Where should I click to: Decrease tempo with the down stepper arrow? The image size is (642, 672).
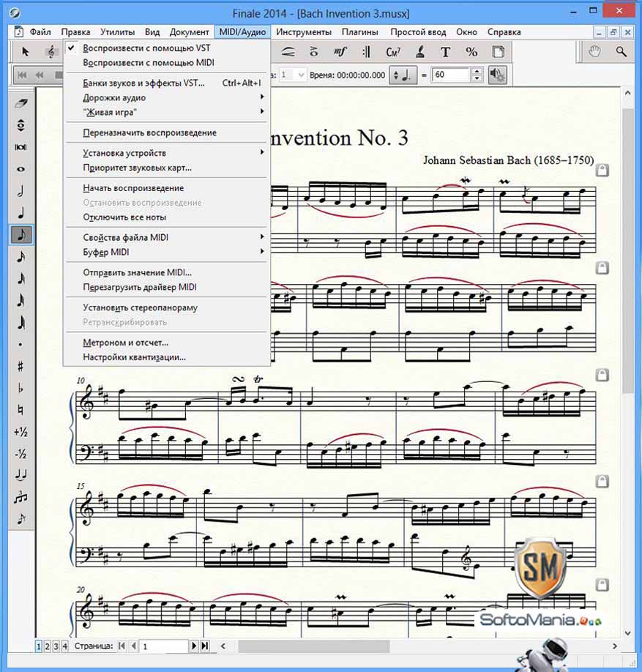[477, 78]
